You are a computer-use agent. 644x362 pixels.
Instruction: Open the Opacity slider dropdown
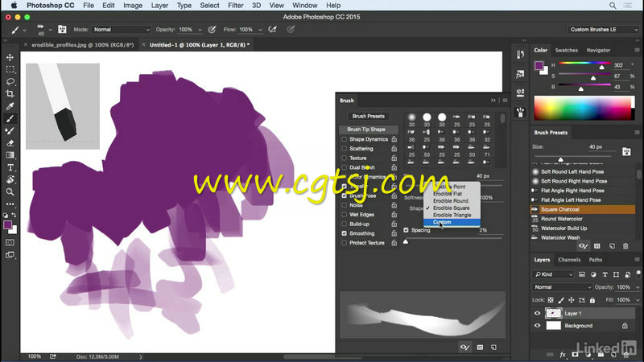point(200,30)
